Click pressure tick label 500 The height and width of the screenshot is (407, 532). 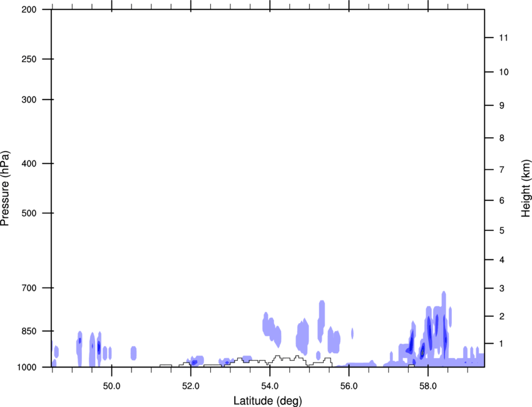[x=29, y=213]
